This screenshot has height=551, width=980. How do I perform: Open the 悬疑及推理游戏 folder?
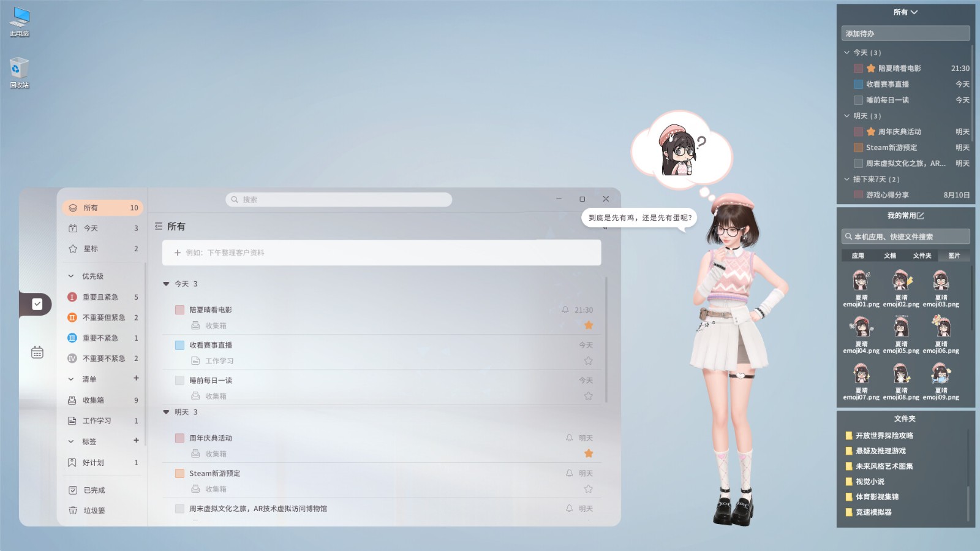click(880, 451)
